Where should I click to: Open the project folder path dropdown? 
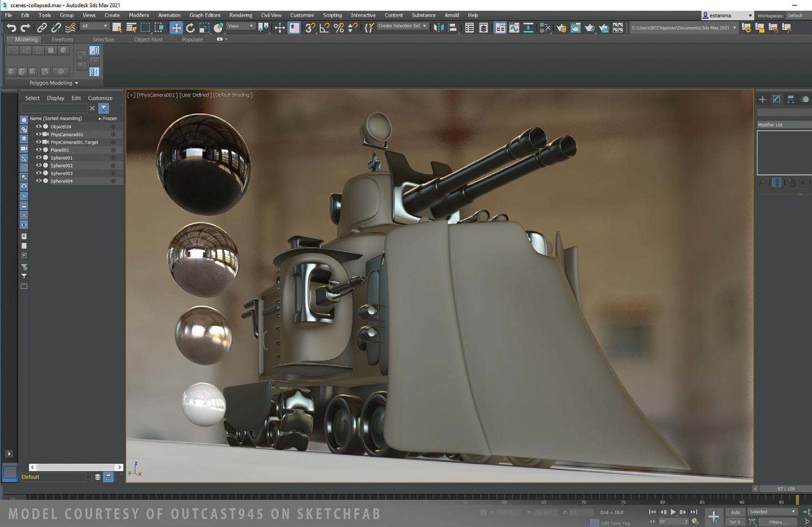click(x=683, y=28)
